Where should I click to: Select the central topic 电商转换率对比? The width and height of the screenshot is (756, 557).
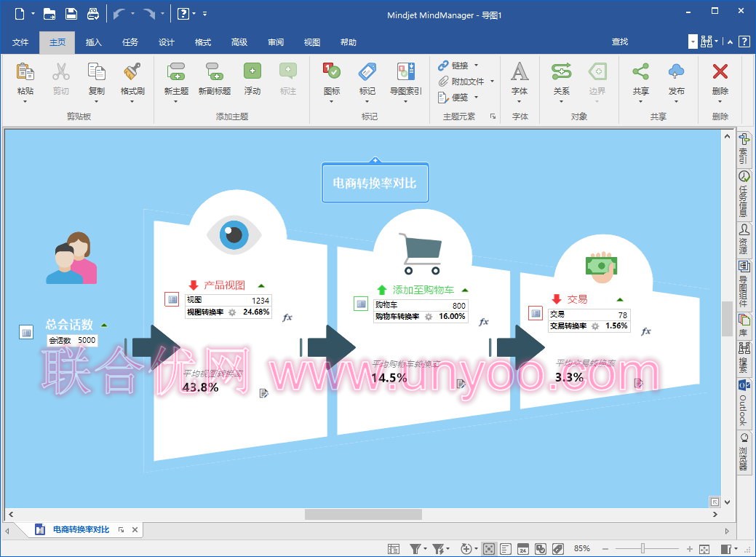coord(375,183)
